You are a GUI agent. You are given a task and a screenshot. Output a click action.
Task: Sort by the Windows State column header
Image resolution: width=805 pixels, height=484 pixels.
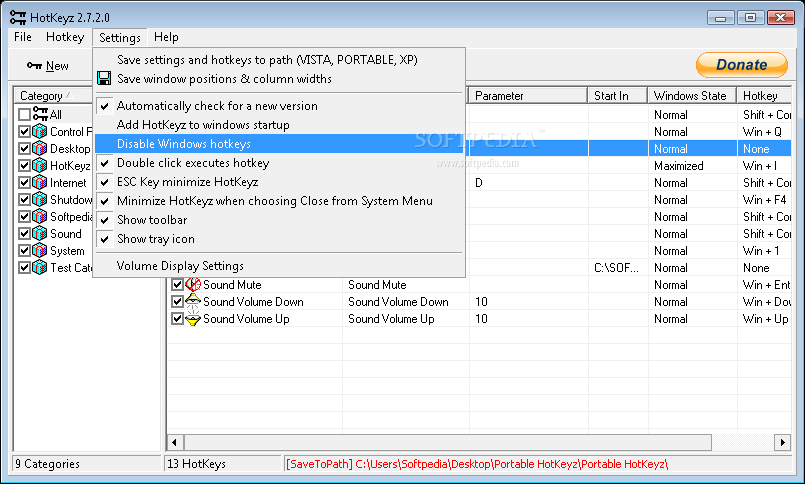click(692, 95)
